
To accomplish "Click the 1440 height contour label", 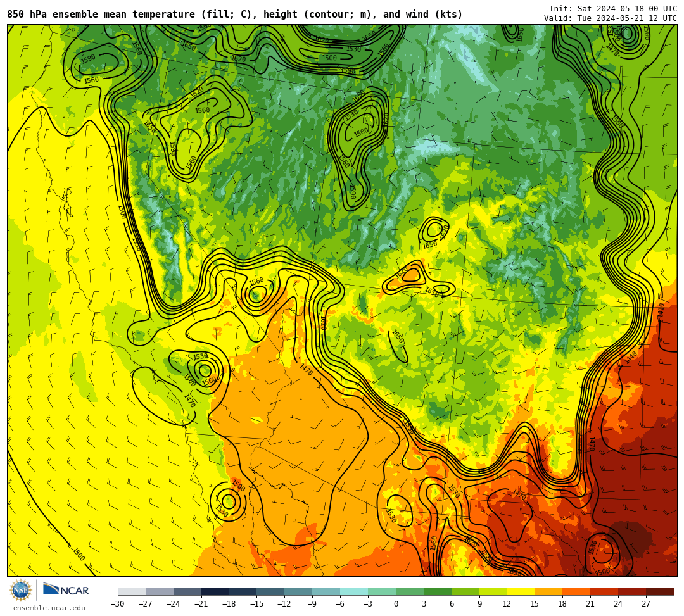I will coord(631,358).
